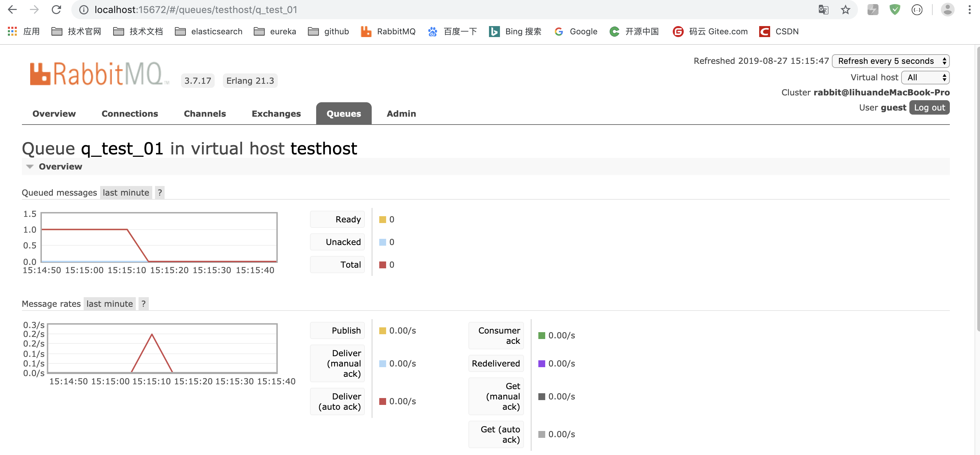Click the yellow Ready color swatch

[x=382, y=219]
